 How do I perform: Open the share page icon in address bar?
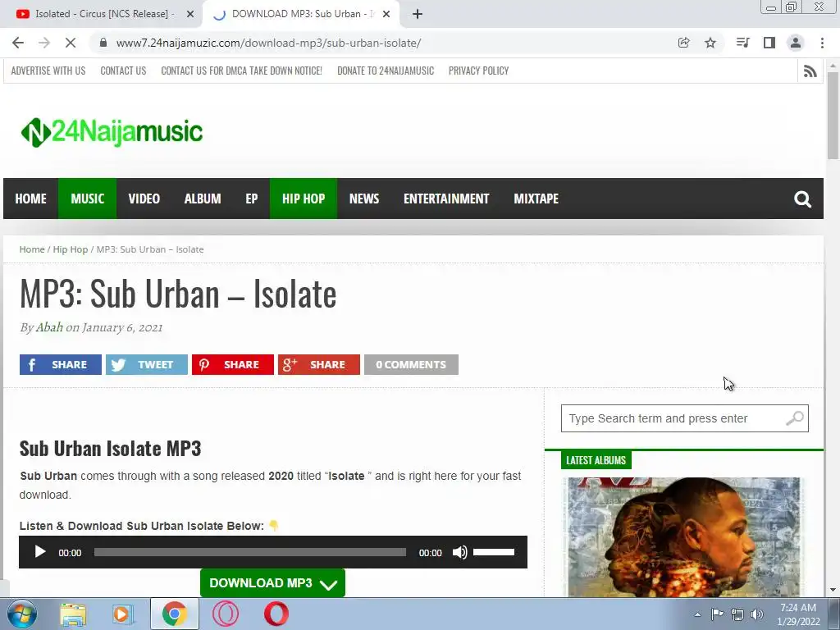coord(683,43)
